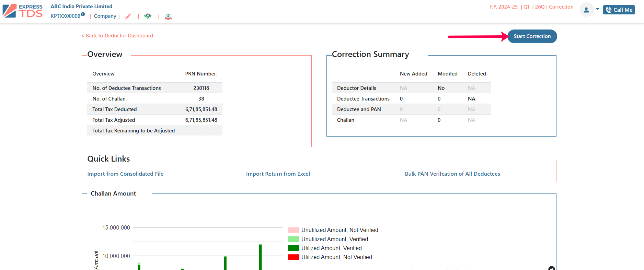Click the Unutilized Amount, Not Verified legend swatch

[294, 230]
